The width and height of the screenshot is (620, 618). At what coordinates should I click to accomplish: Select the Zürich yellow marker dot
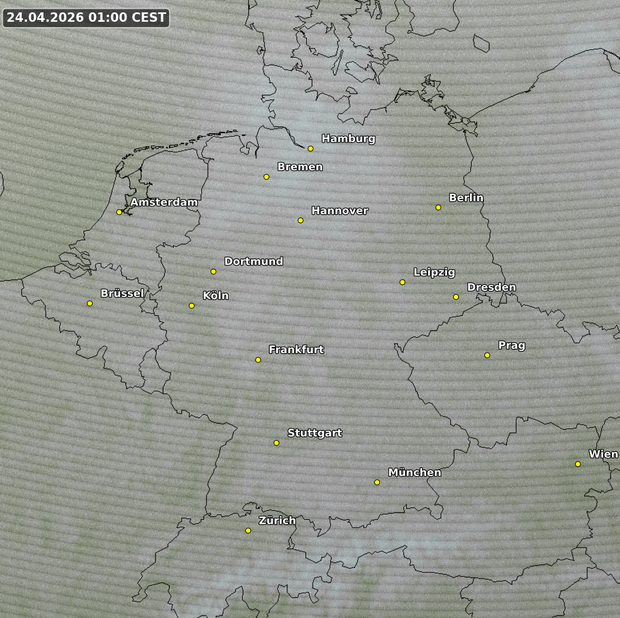[248, 530]
